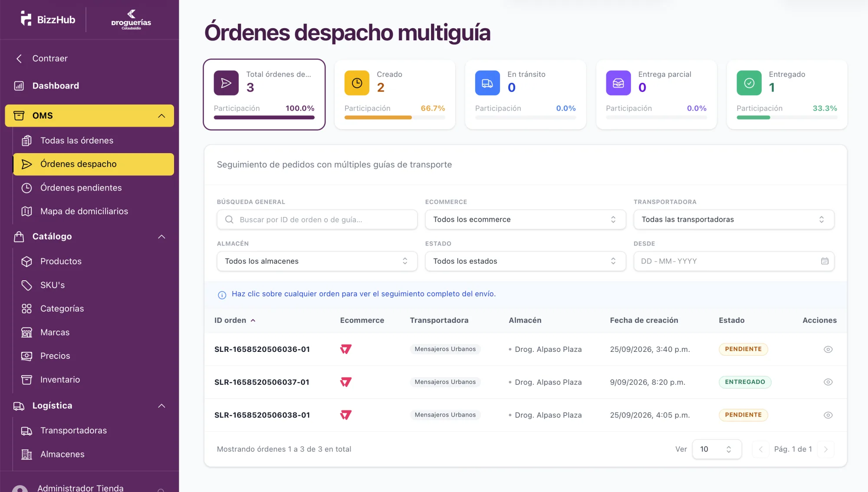Screen dimensions: 868x492
Task: Click the Fecha de creación column header
Action: tap(644, 321)
